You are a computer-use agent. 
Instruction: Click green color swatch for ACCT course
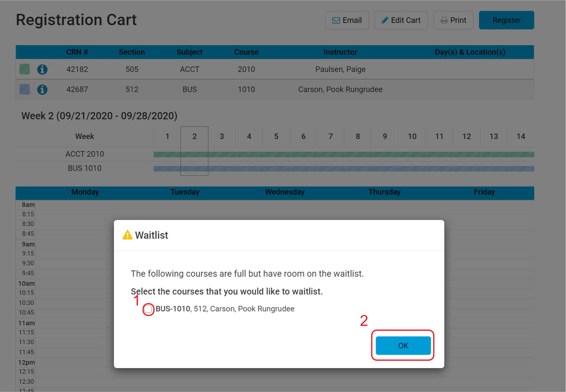click(x=24, y=69)
